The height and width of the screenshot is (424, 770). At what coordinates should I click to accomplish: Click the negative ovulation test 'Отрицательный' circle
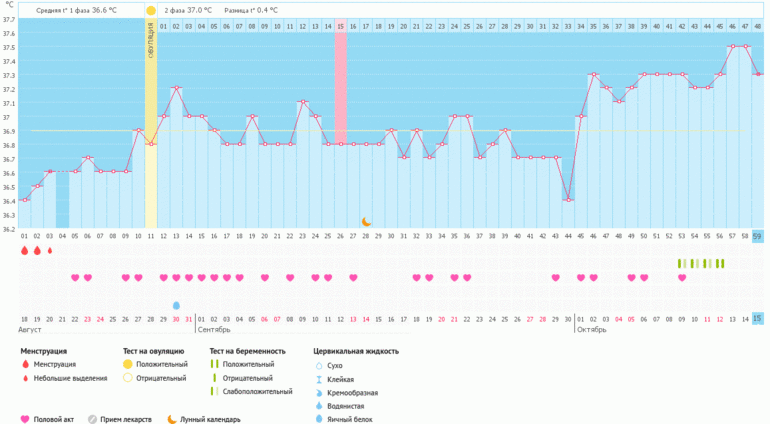pyautogui.click(x=126, y=379)
